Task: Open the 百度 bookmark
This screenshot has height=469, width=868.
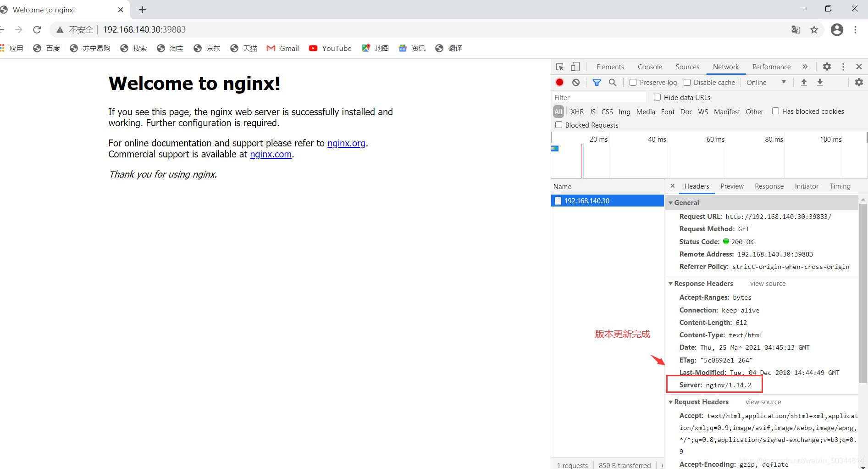Action: (x=46, y=48)
